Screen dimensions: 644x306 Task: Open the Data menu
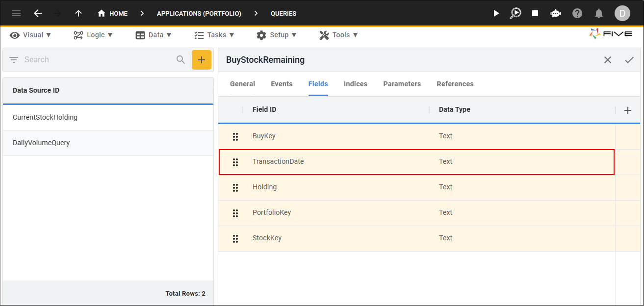pos(154,35)
